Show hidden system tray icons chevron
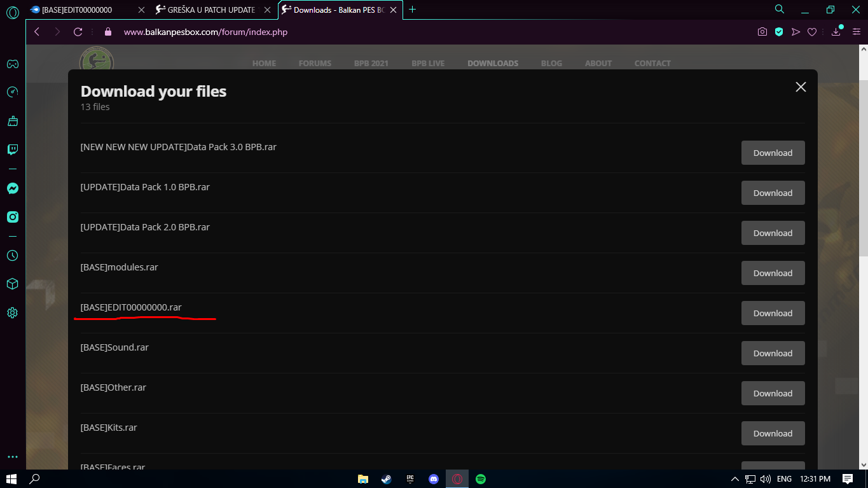The height and width of the screenshot is (488, 868). 735,479
